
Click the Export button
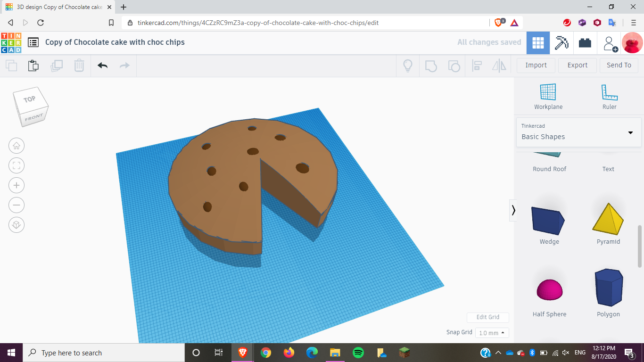[x=577, y=65]
